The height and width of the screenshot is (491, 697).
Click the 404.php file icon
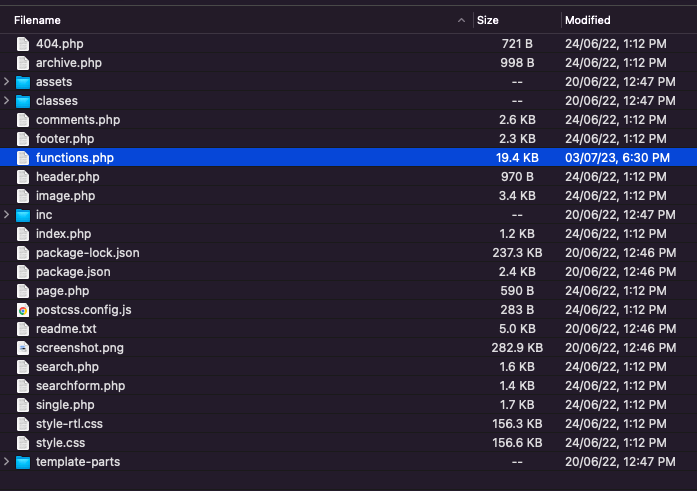pyautogui.click(x=23, y=44)
